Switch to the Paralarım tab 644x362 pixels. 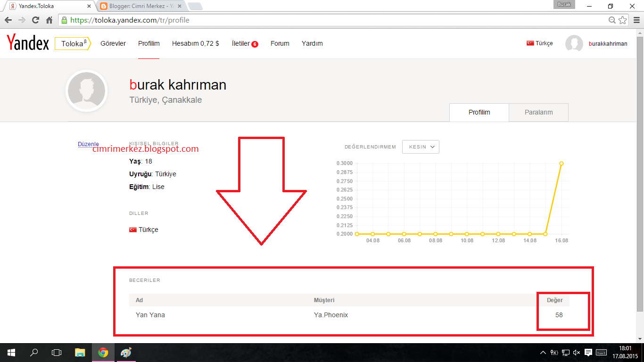pyautogui.click(x=539, y=113)
